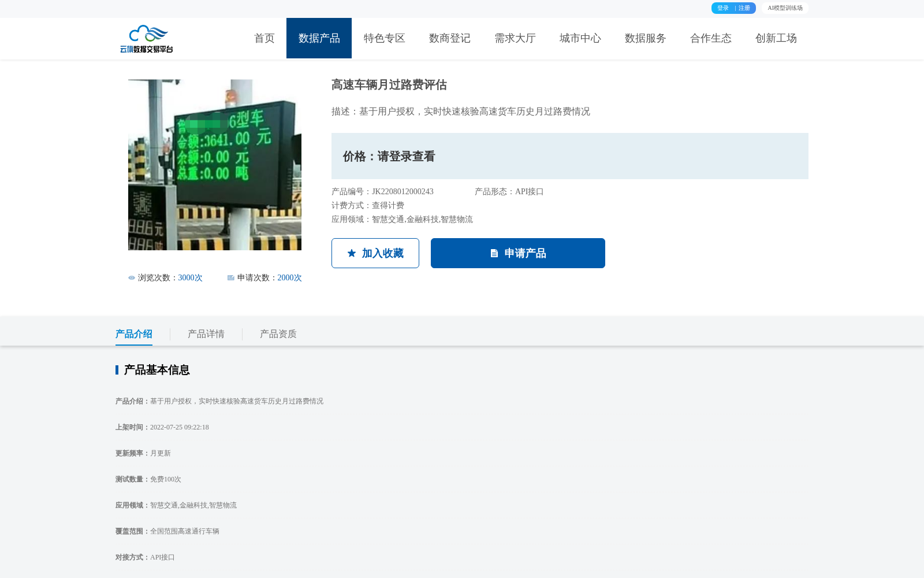Go to 合作生态 page
Viewport: 924px width, 578px height.
711,38
